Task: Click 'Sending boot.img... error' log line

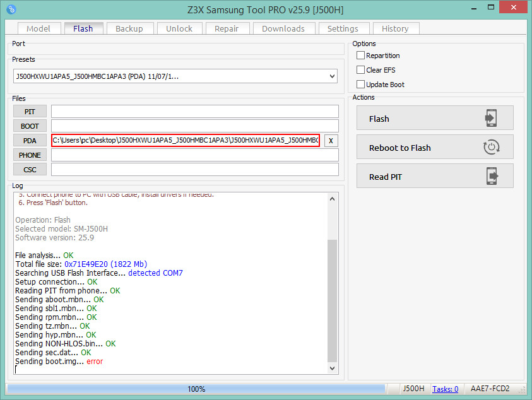Action: coord(59,362)
